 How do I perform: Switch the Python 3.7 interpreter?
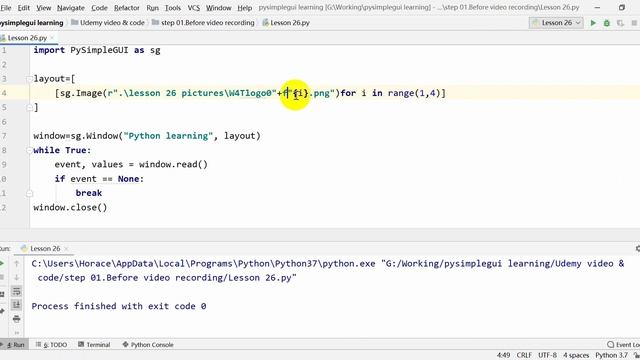(x=611, y=356)
